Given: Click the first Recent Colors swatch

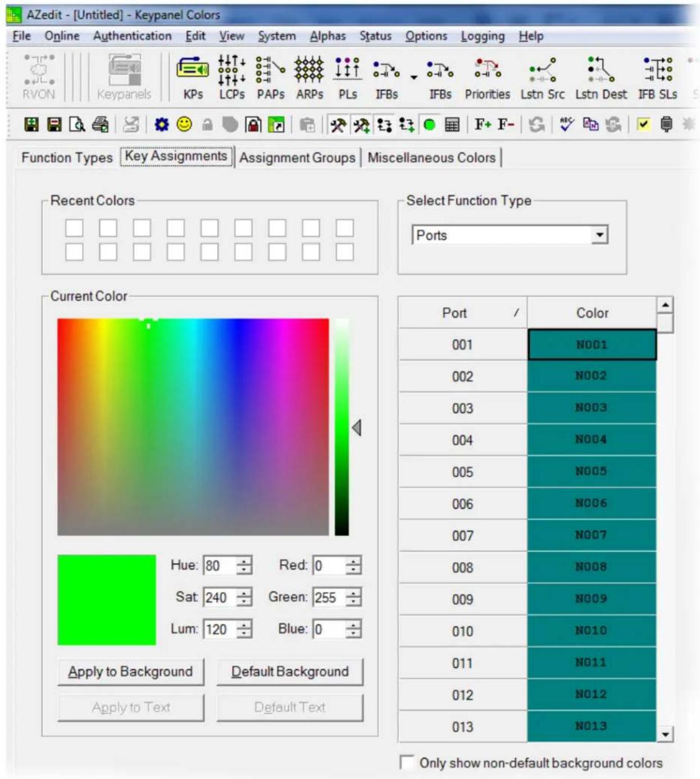Looking at the screenshot, I should 74,228.
